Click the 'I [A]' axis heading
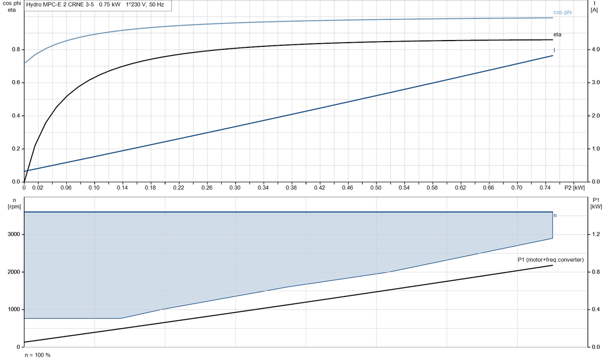Screen dimensions: 605x364 point(594,7)
